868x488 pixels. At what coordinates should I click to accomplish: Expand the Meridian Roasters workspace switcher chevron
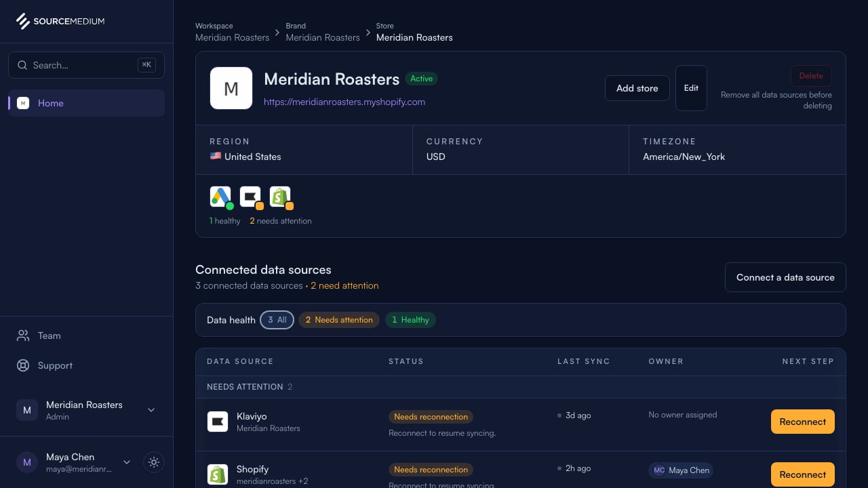[x=151, y=410]
